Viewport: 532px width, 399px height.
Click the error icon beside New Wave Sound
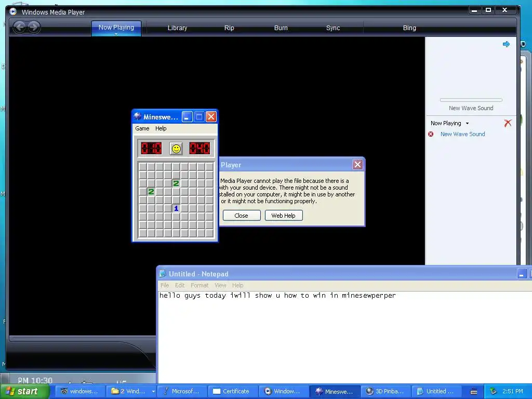point(431,134)
